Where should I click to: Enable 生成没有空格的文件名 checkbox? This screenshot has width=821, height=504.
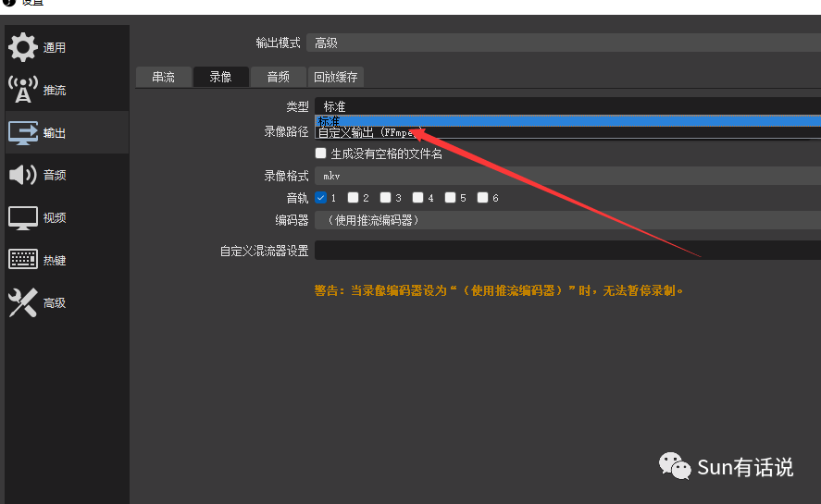click(320, 154)
